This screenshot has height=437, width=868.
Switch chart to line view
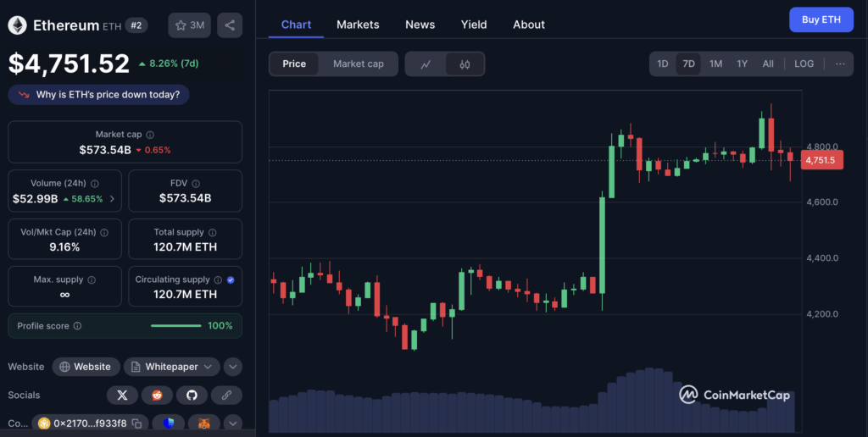pos(426,64)
